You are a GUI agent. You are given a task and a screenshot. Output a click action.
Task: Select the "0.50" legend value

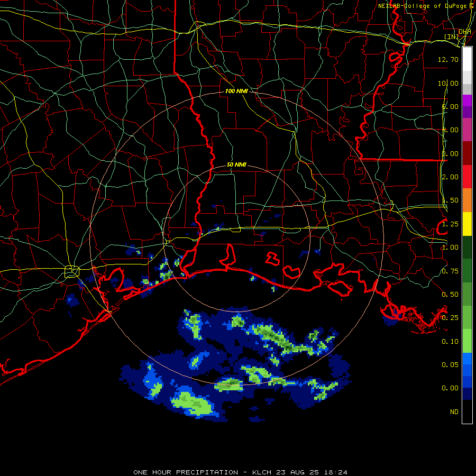[x=450, y=295]
